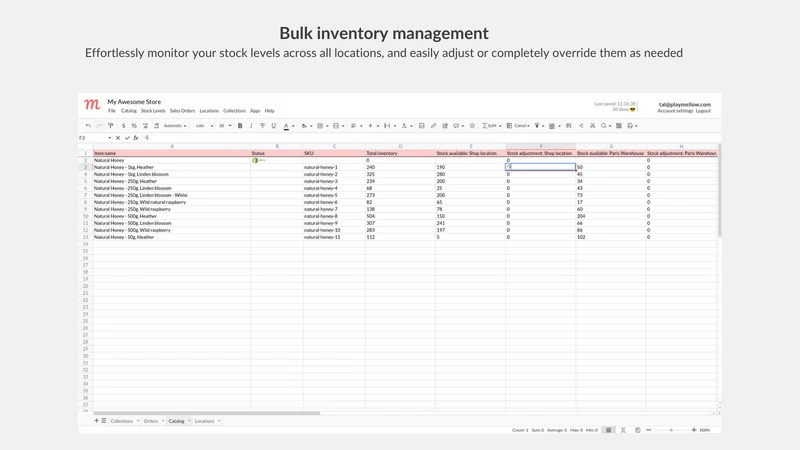The image size is (800, 450).
Task: Open the Sales Orders menu
Action: pos(182,111)
